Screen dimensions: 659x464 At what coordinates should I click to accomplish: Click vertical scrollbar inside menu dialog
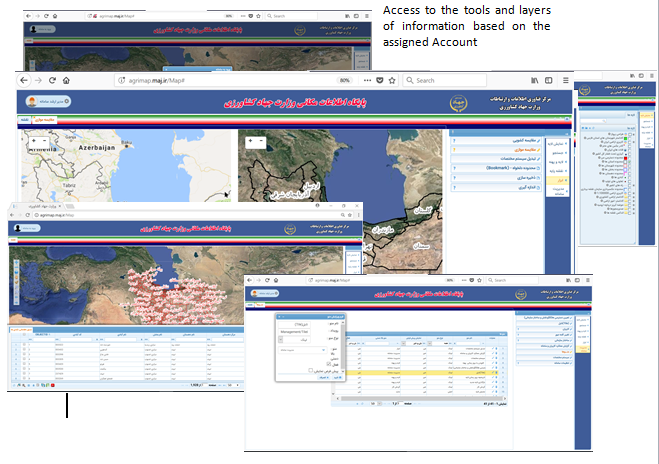[x=343, y=347]
